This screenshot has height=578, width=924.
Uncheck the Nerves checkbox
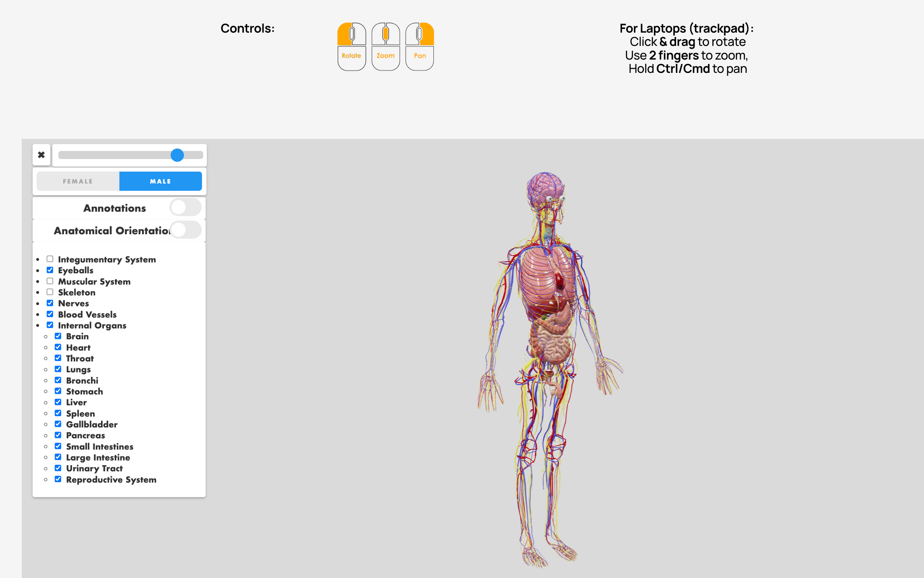click(50, 303)
